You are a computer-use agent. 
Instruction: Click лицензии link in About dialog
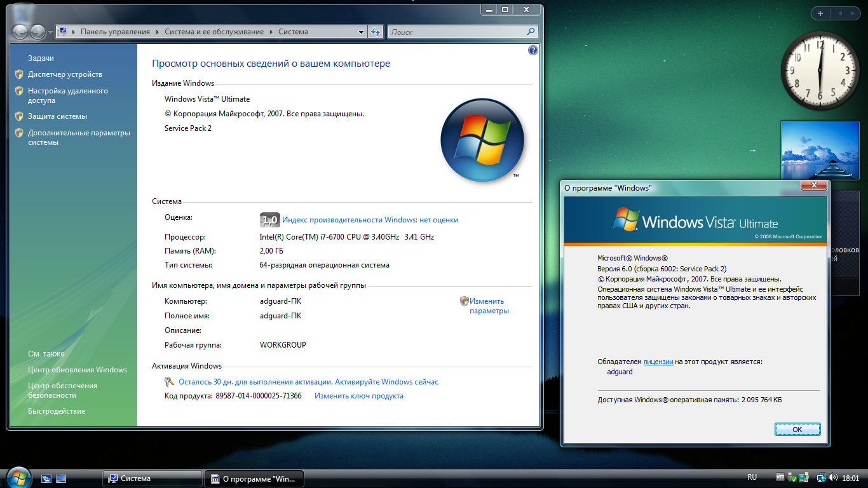point(658,362)
